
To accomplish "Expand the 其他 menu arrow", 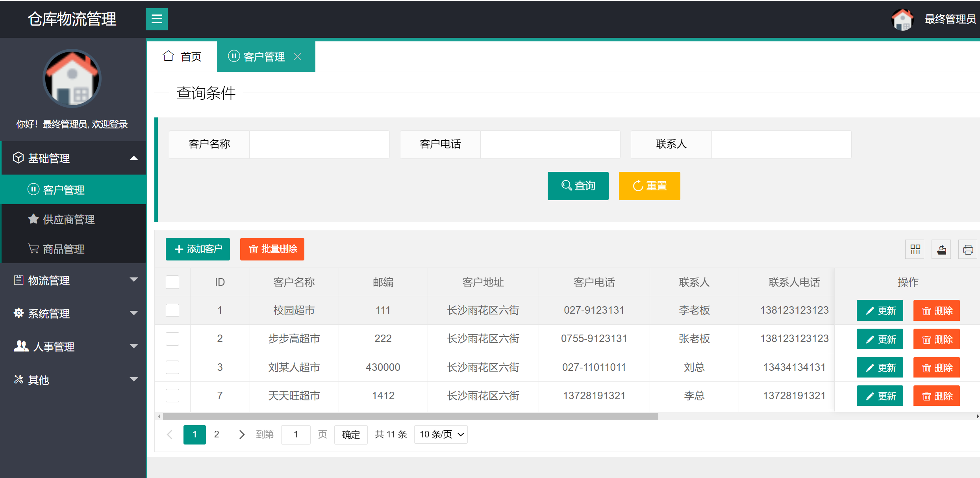I will pyautogui.click(x=134, y=379).
